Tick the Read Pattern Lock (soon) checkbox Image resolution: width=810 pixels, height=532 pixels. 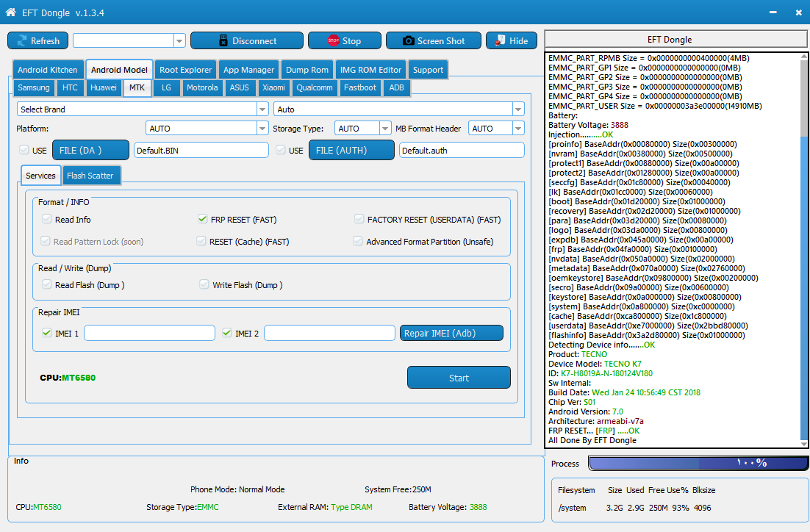[x=46, y=241]
